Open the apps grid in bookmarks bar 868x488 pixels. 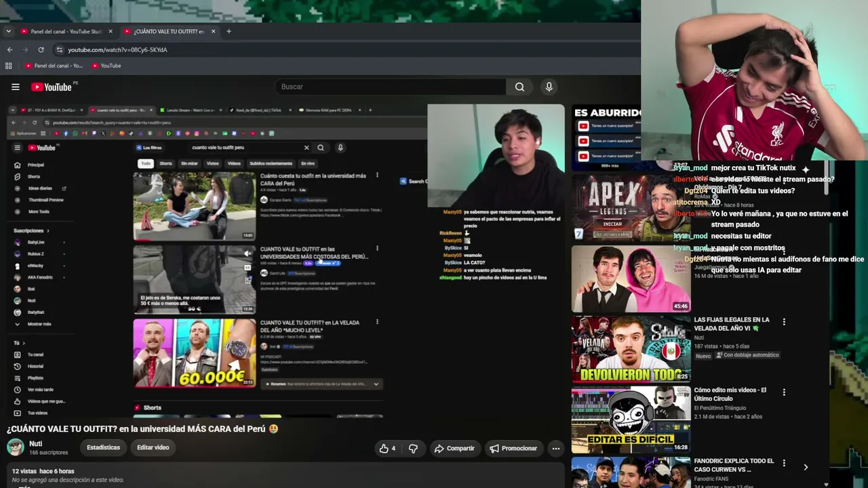tap(9, 66)
